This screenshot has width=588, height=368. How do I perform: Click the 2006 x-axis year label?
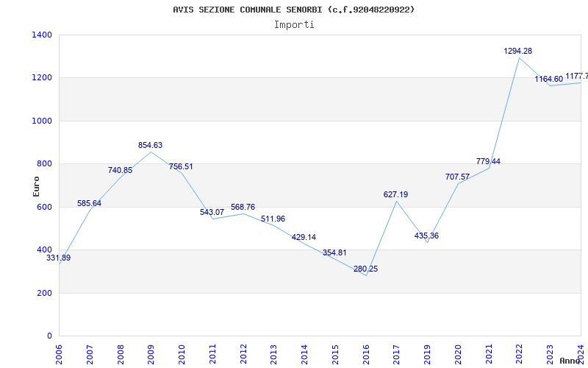tap(60, 355)
